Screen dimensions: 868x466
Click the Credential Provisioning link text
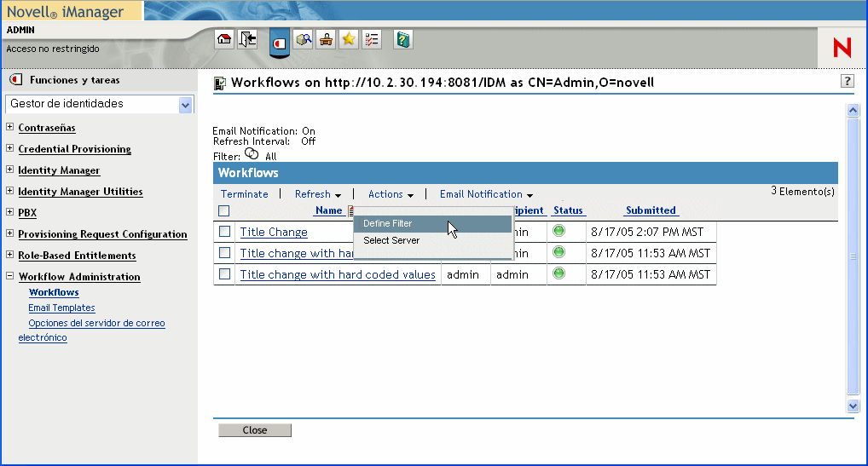[75, 149]
